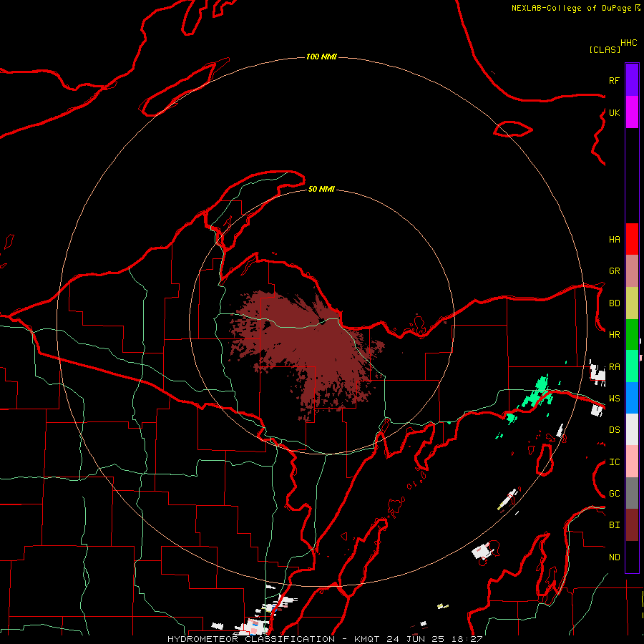Choose the light green RA legend swatch

(x=632, y=366)
